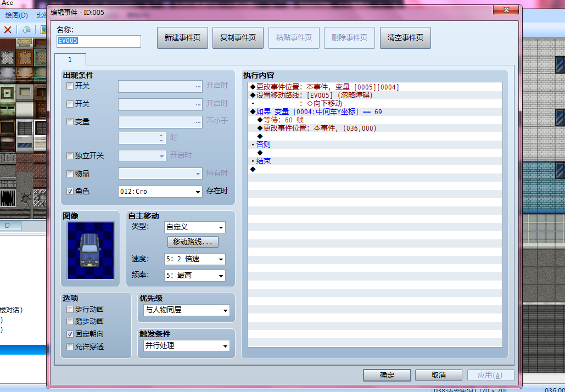Viewport: 565px width, 392px height.
Task: Select the 结束 end line
Action: click(x=374, y=161)
